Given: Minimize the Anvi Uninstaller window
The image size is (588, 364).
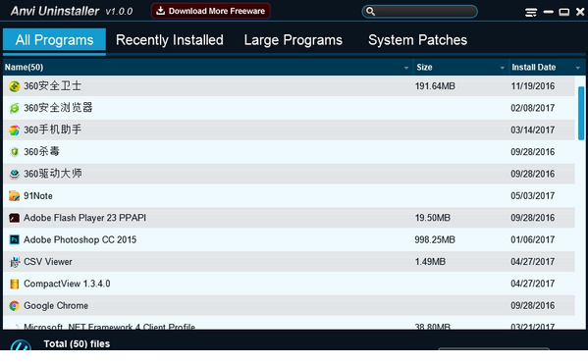Looking at the screenshot, I should (549, 12).
